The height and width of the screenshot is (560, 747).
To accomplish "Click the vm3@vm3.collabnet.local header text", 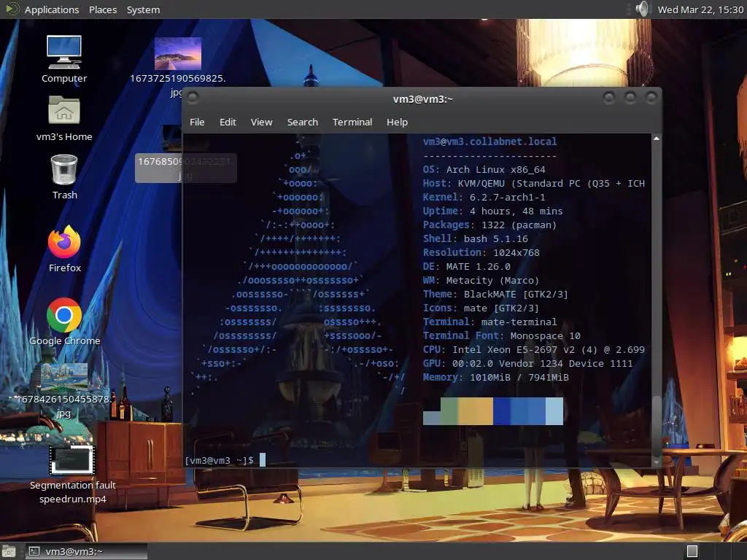I will point(489,141).
